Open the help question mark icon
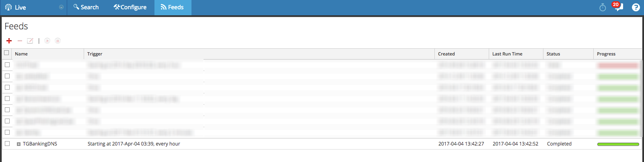Image resolution: width=644 pixels, height=162 pixels. click(x=636, y=7)
